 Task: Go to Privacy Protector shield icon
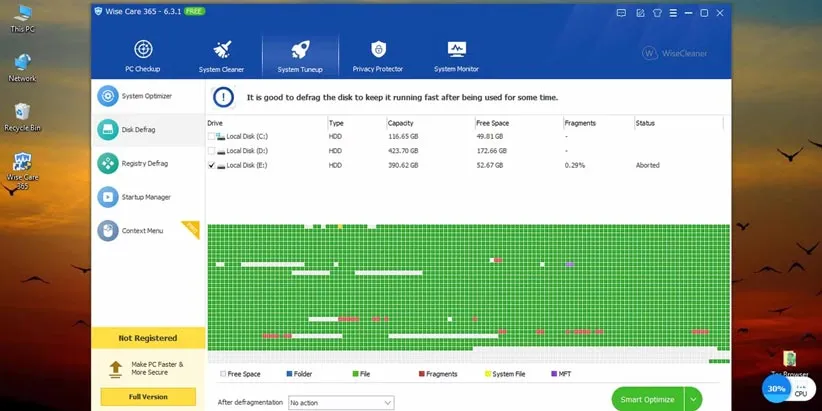coord(378,54)
